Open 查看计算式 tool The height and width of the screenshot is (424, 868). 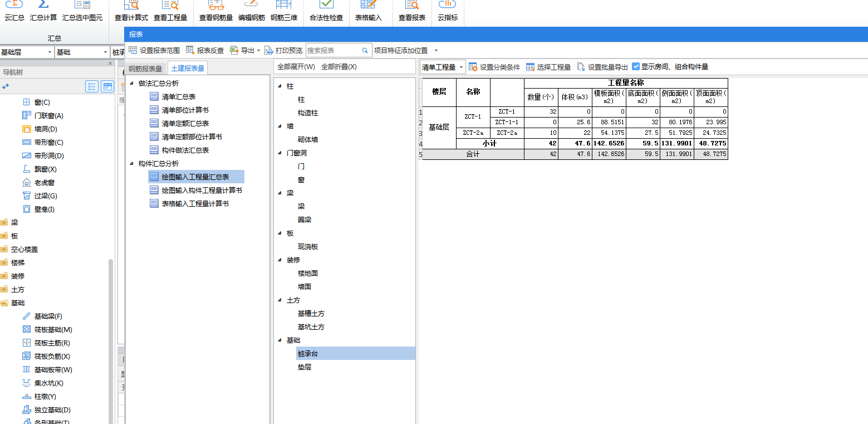[131, 11]
